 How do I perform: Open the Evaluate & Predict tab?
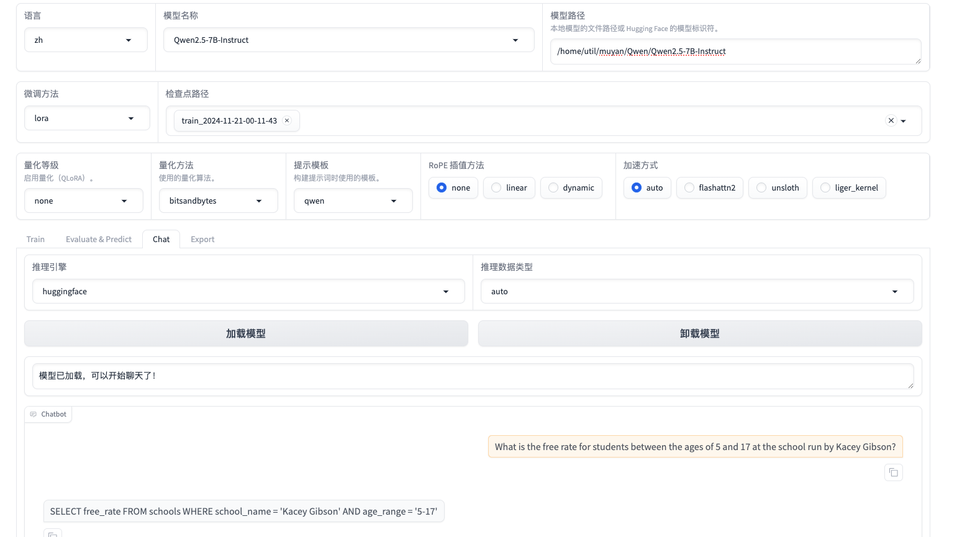pyautogui.click(x=99, y=239)
